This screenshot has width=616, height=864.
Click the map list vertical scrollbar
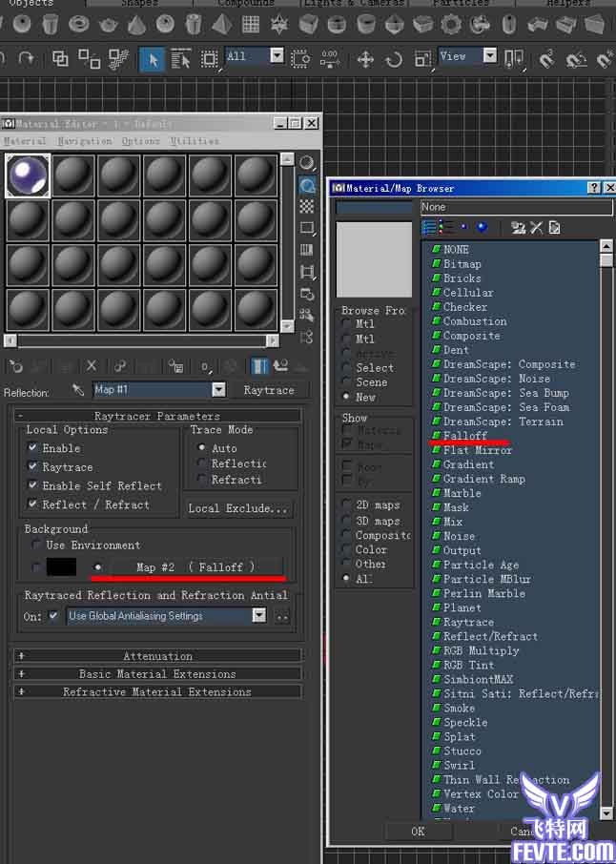coord(606,529)
